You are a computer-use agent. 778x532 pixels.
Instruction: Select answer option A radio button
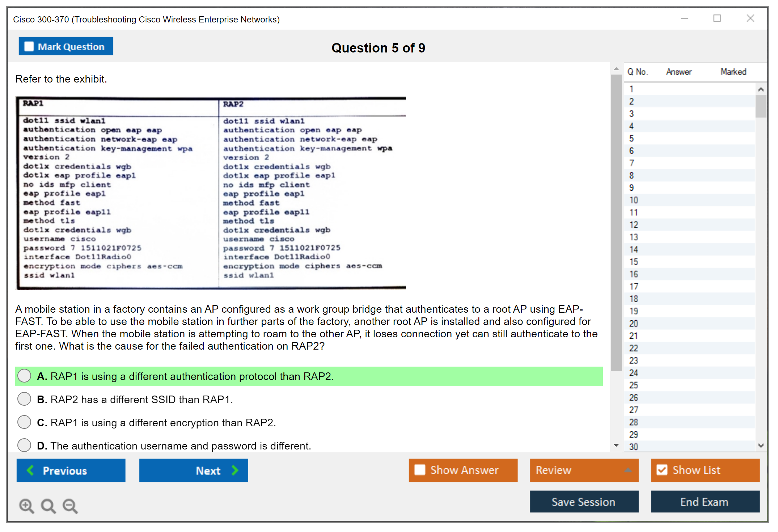(x=24, y=376)
